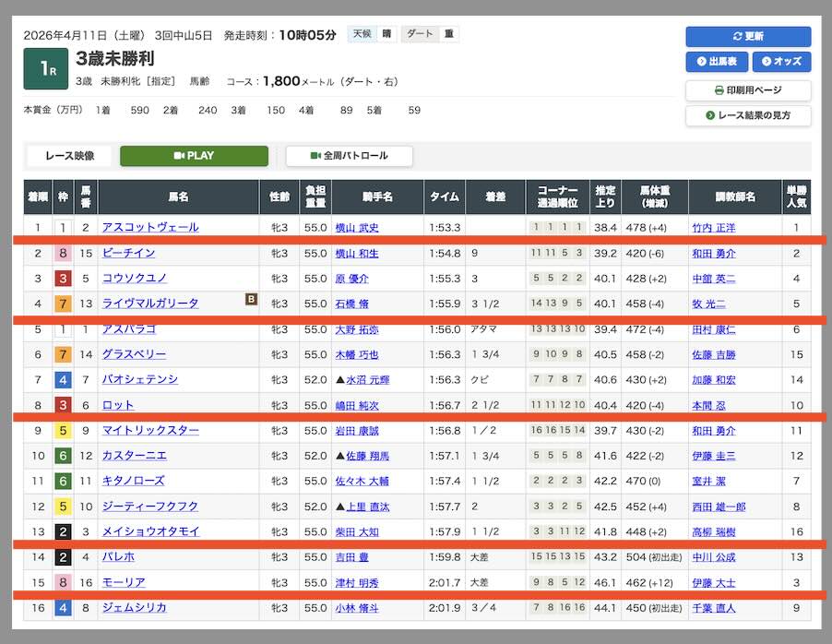Open jockey link 原 優介
The height and width of the screenshot is (644, 832).
[x=351, y=279]
